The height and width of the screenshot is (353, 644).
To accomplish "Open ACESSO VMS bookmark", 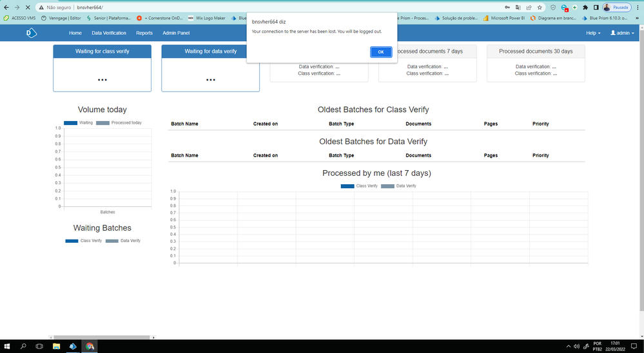I will [x=19, y=18].
